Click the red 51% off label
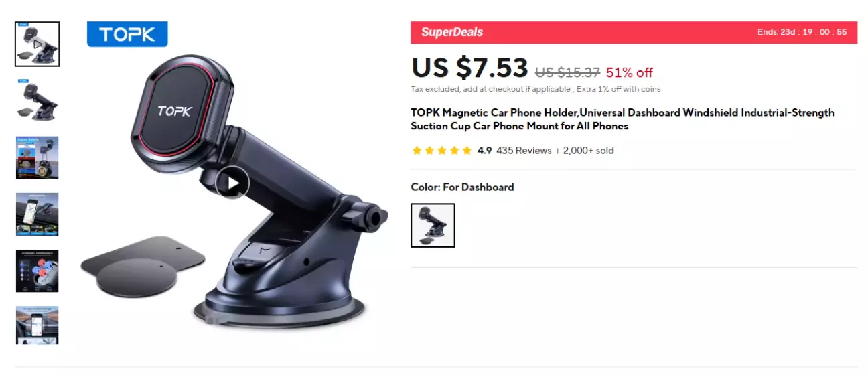The width and height of the screenshot is (868, 375). point(629,72)
